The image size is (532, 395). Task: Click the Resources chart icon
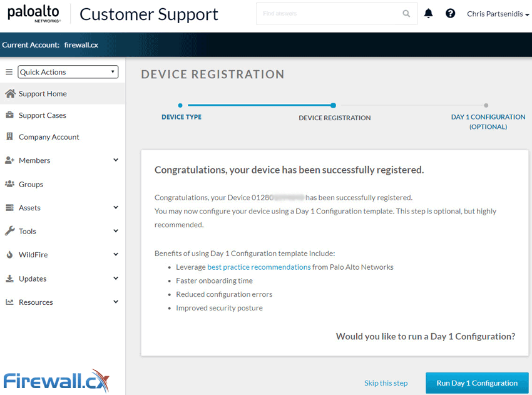(x=10, y=302)
